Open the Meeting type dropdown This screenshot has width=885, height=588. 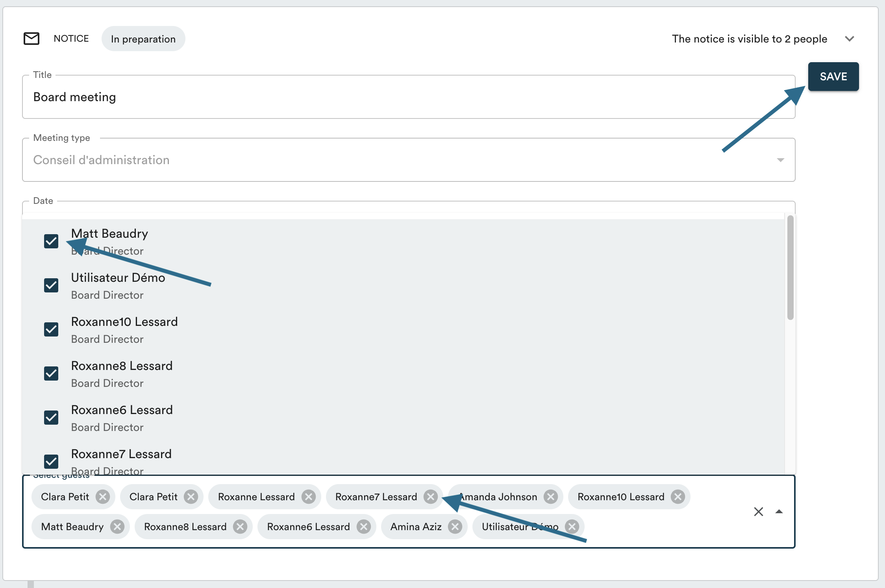pos(780,160)
